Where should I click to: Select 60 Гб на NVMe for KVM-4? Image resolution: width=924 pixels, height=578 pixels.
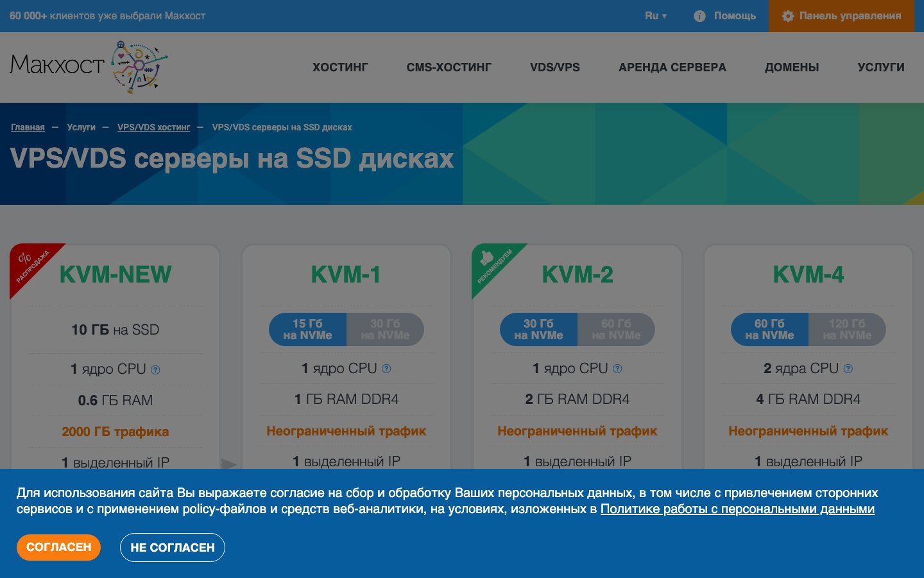(x=770, y=329)
